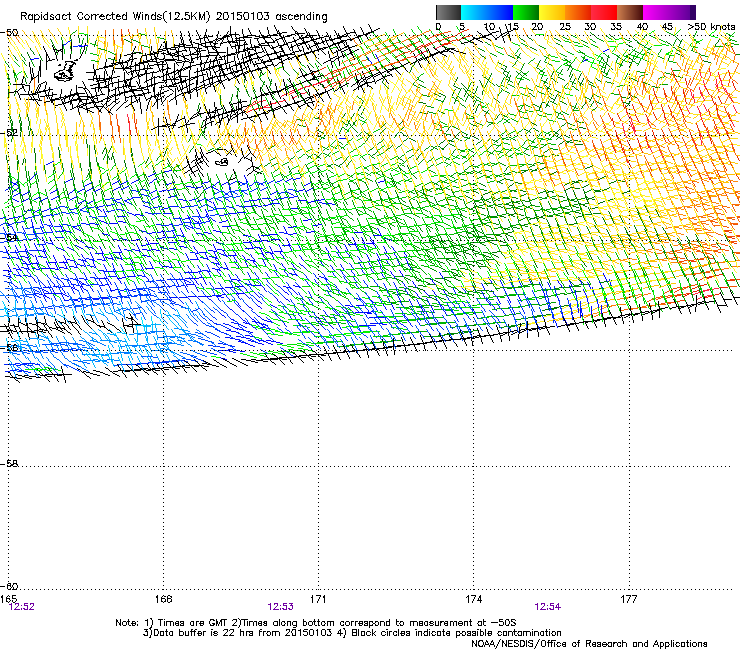Click the -52 latitude axis label

pyautogui.click(x=9, y=133)
